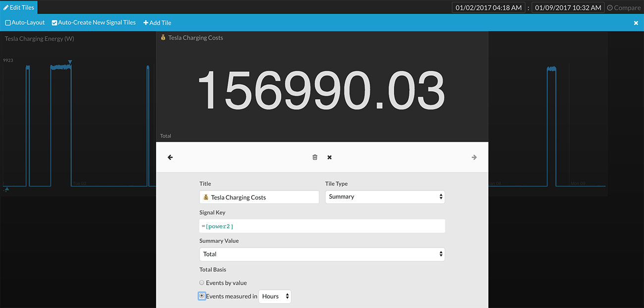Click the Title input field

tap(259, 197)
